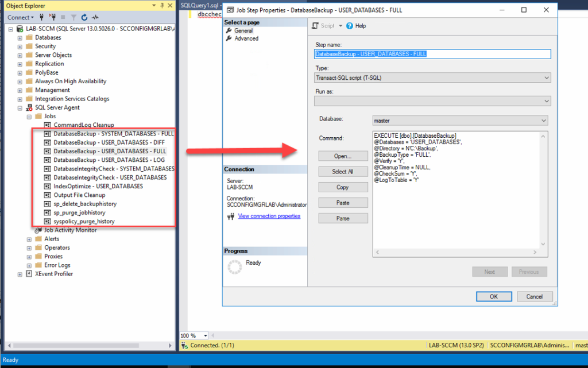The width and height of the screenshot is (588, 368).
Task: Select DatabaseBackup - SYSTEM_DATABASES - FULL job
Action: click(x=114, y=134)
